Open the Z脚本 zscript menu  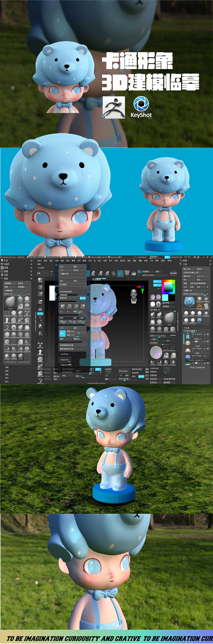[169, 261]
